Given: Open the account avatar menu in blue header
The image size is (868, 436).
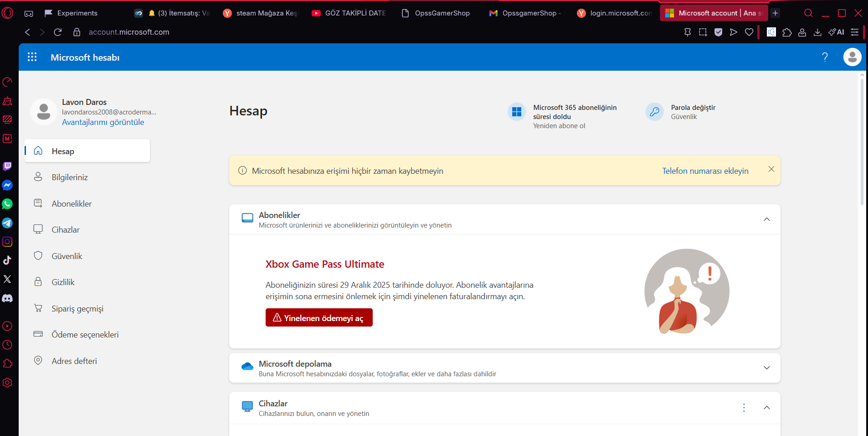Looking at the screenshot, I should [852, 57].
